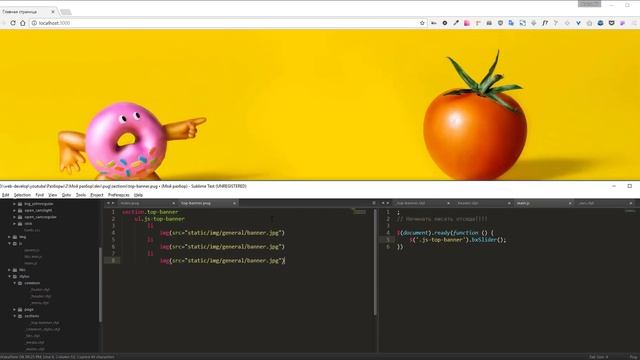
Task: Open the Tools menu
Action: [x=81, y=195]
